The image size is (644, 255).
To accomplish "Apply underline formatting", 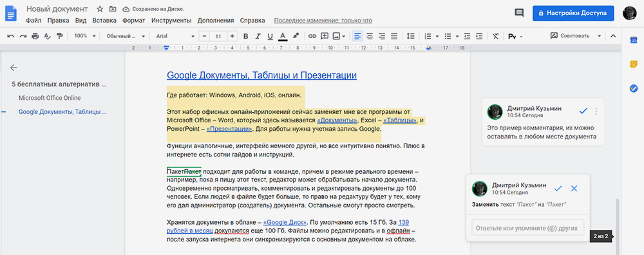I will tap(270, 36).
